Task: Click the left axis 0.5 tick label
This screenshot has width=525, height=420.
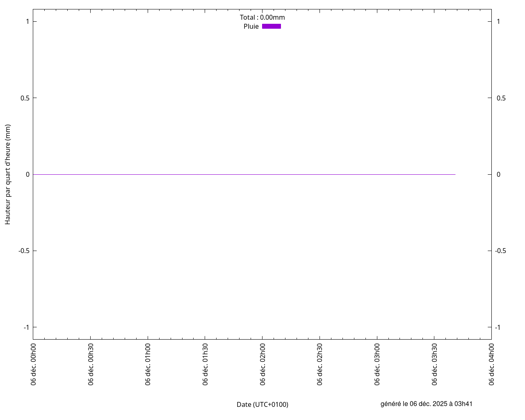Action: (x=25, y=98)
